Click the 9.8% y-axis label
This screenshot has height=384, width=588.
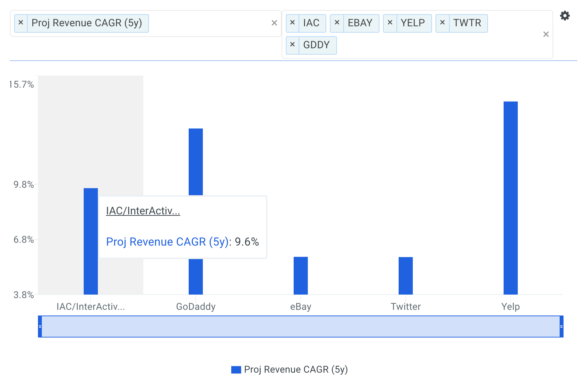click(x=24, y=185)
